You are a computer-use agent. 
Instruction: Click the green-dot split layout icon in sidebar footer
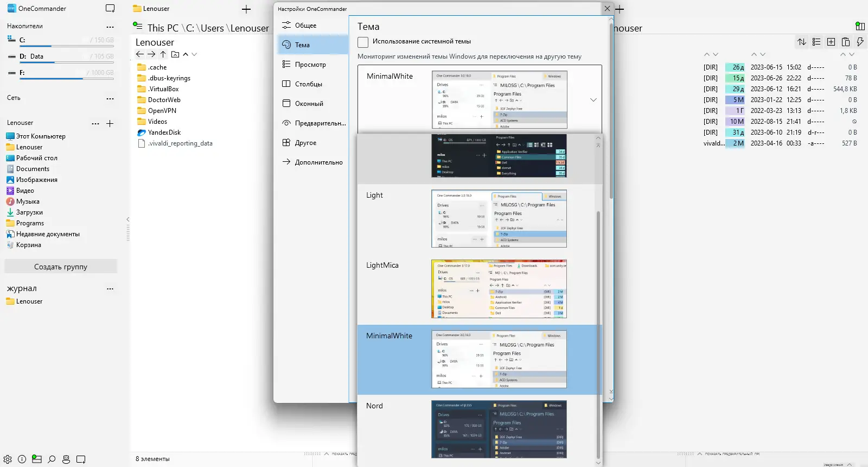tap(37, 459)
